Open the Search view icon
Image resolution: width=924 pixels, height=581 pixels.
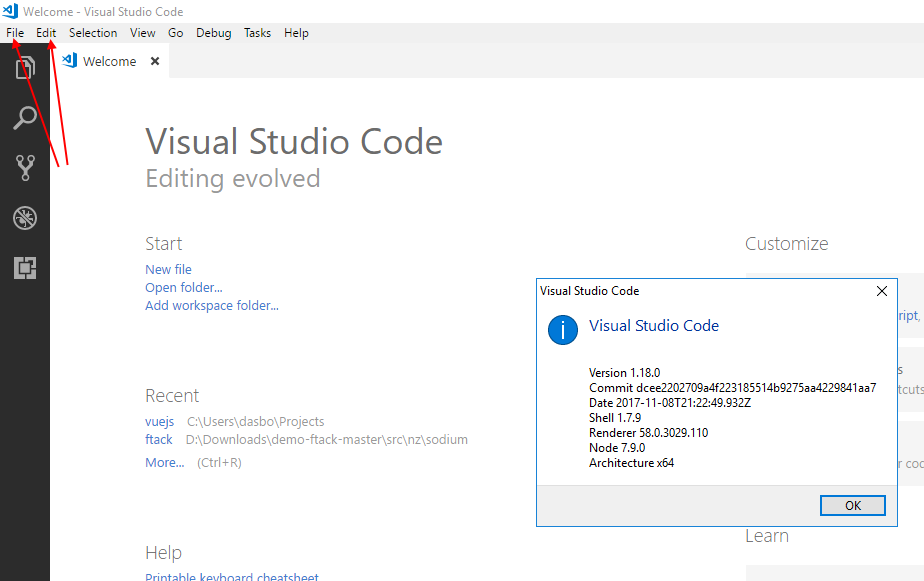pyautogui.click(x=25, y=118)
